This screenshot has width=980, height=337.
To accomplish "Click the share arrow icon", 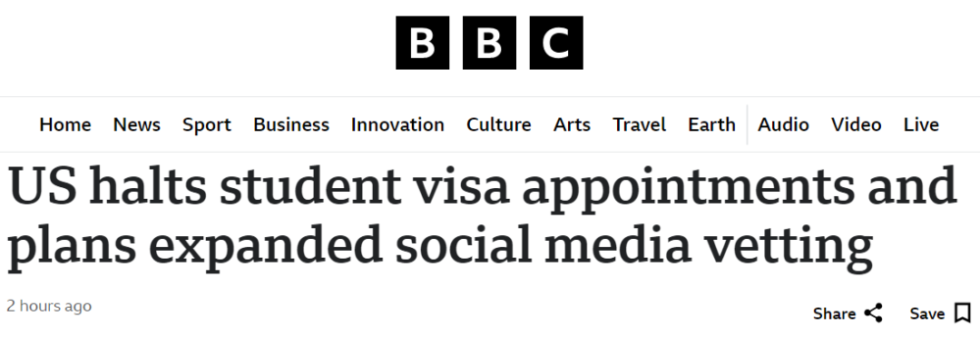I will (873, 312).
